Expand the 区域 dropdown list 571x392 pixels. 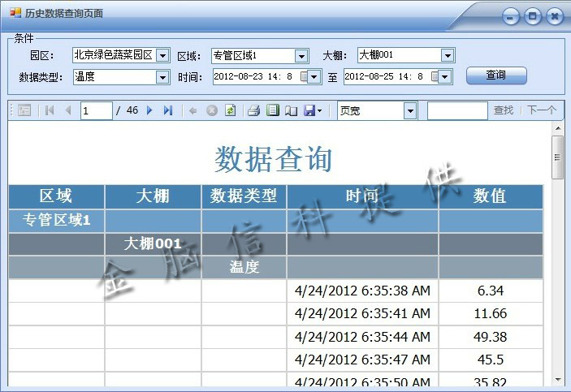(x=301, y=55)
